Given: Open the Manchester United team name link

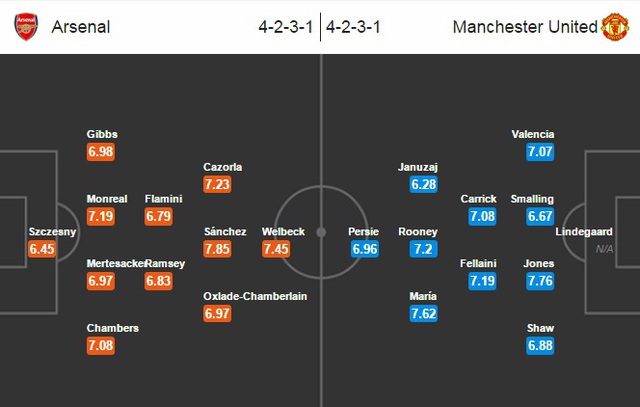Looking at the screenshot, I should pyautogui.click(x=525, y=27).
